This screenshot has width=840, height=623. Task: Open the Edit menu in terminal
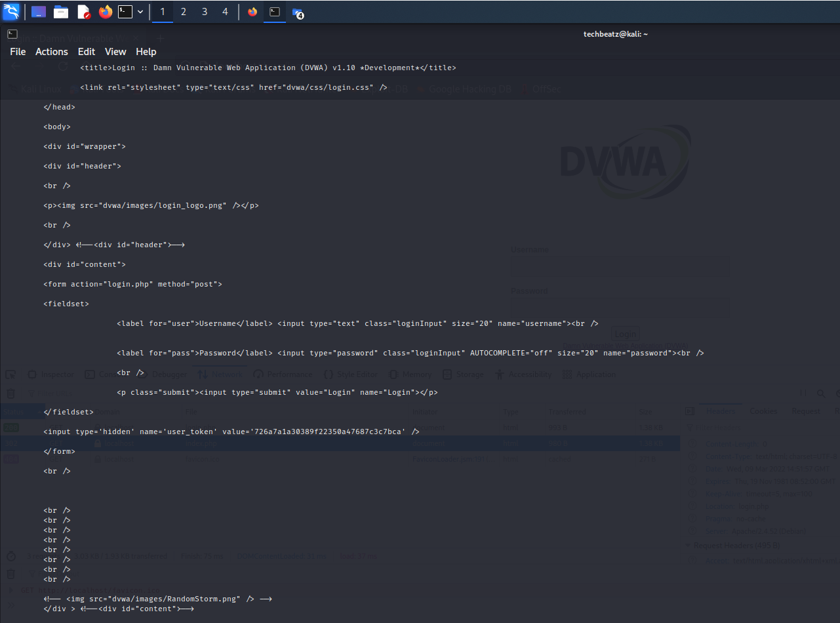(x=87, y=52)
